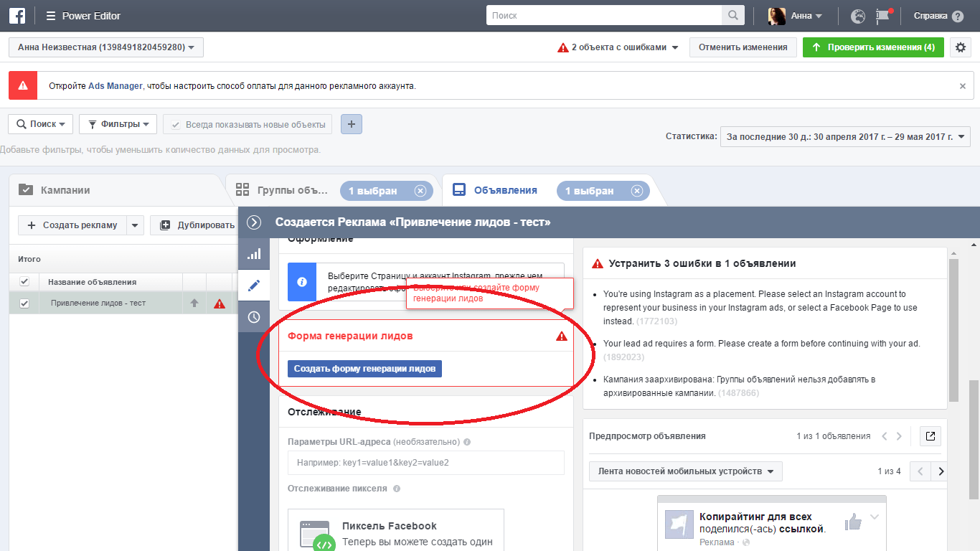This screenshot has width=980, height=551.
Task: Click the red warning icon in ad row
Action: (220, 303)
